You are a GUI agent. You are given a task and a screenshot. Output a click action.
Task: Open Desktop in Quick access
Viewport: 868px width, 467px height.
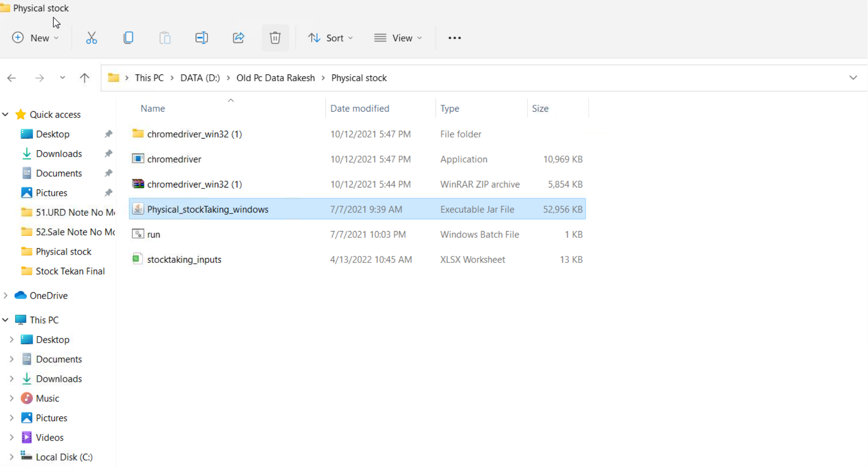pyautogui.click(x=53, y=134)
